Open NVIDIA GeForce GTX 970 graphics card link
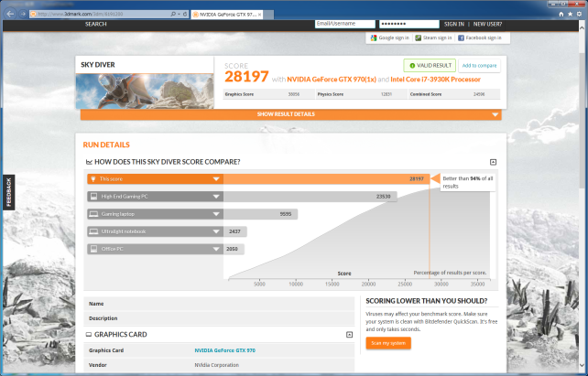The height and width of the screenshot is (376, 588). tap(225, 350)
